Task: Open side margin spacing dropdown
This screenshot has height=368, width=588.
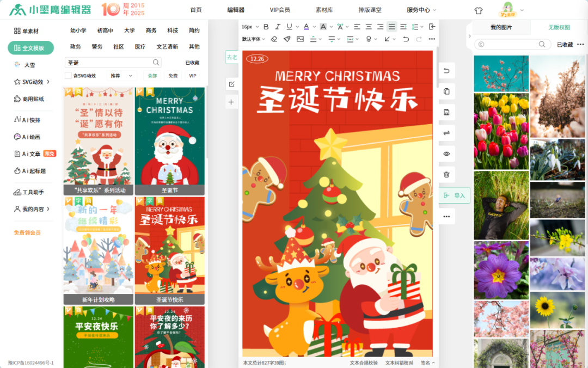Action: coord(350,39)
